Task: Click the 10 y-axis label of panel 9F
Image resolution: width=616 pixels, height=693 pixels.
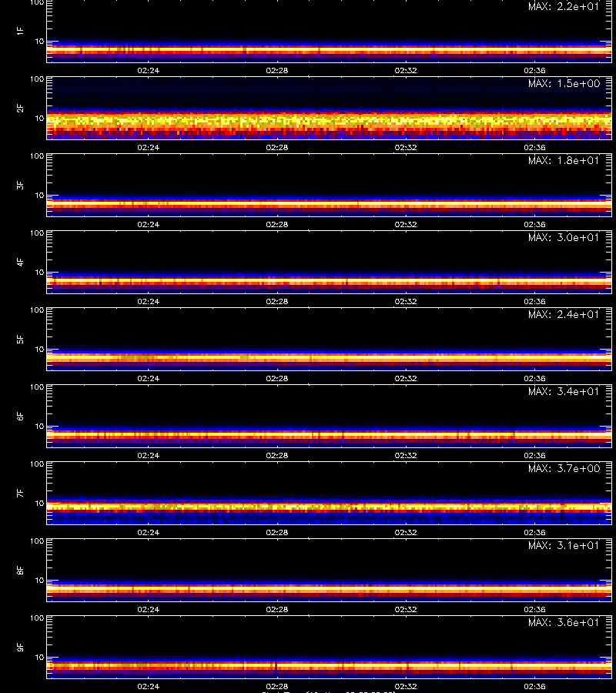Action: [x=39, y=658]
